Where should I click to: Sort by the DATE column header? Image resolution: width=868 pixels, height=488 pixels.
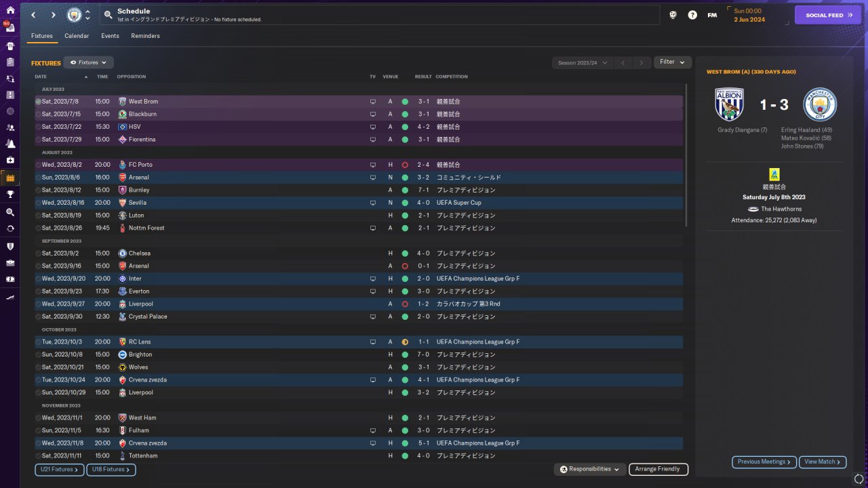coord(41,77)
